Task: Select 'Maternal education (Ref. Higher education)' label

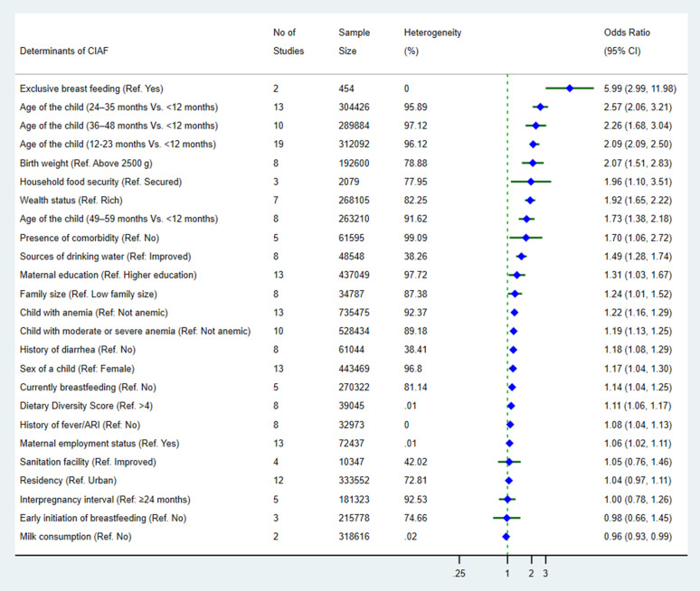Action: coord(108,276)
